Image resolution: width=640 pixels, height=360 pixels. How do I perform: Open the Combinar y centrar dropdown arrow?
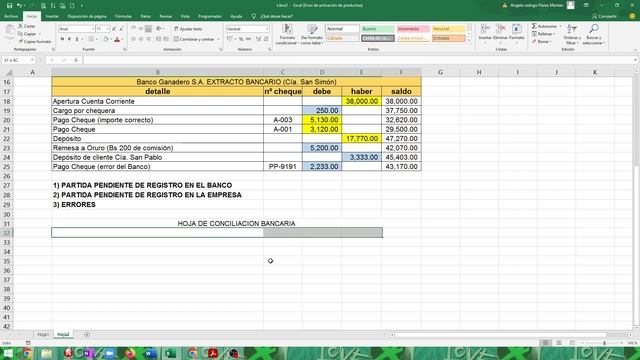point(218,39)
